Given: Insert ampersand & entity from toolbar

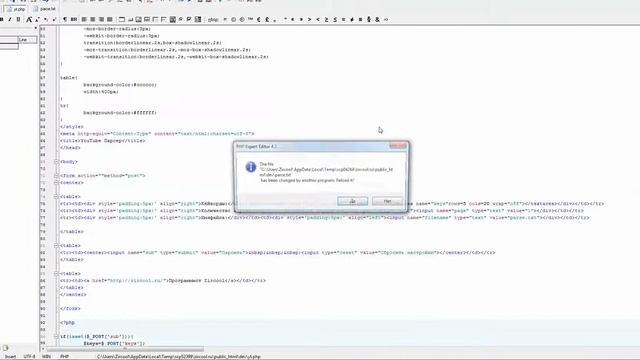Looking at the screenshot, I should point(378,19).
